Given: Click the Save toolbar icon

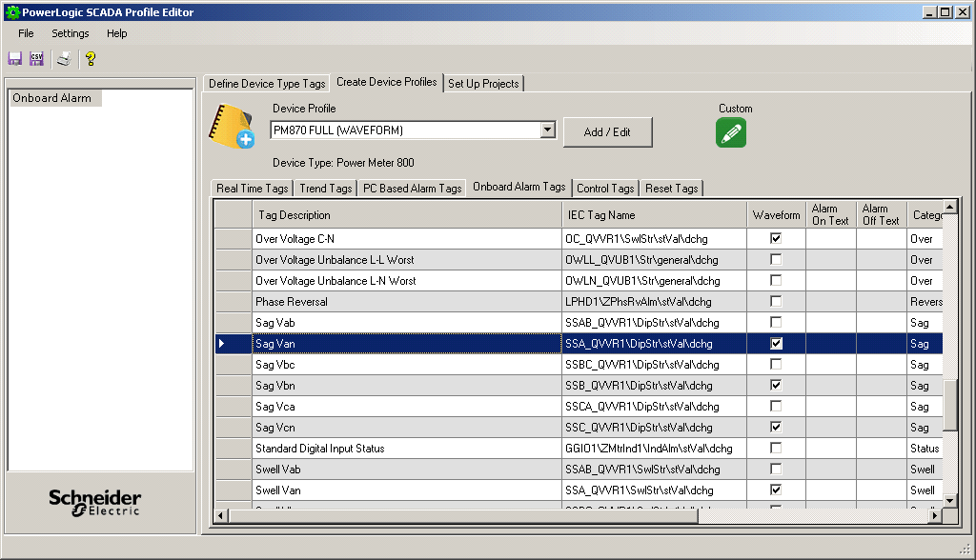Looking at the screenshot, I should coord(15,58).
